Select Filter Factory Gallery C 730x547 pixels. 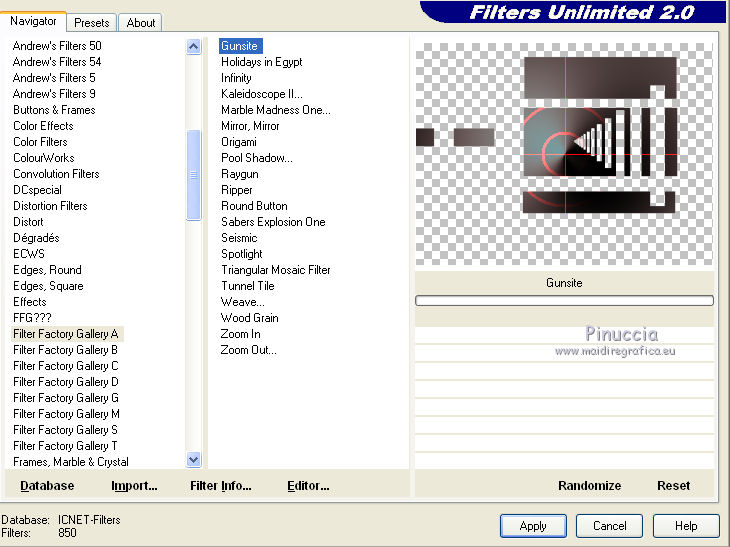tap(66, 366)
